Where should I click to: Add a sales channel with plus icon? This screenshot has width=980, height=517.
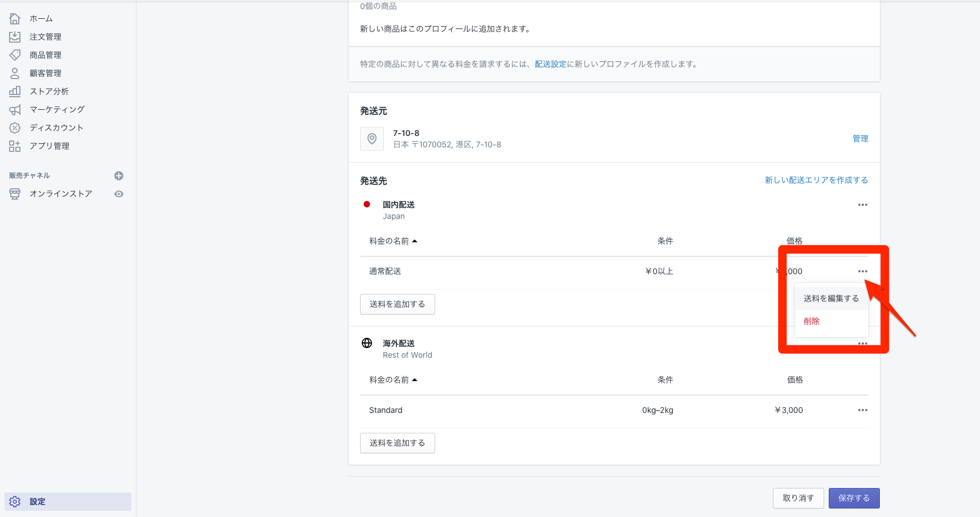(x=119, y=176)
